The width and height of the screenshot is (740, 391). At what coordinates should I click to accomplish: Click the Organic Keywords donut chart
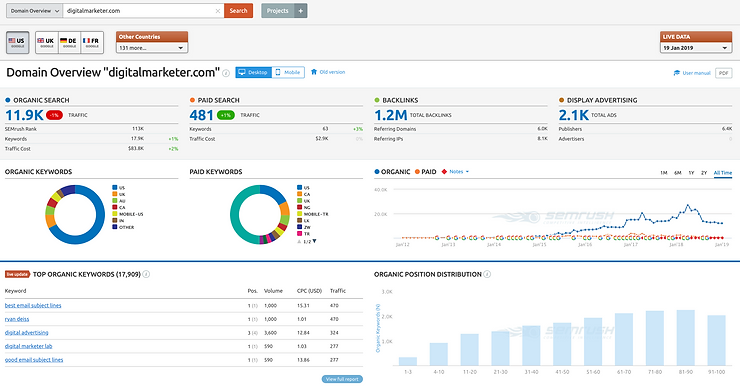[x=75, y=214]
